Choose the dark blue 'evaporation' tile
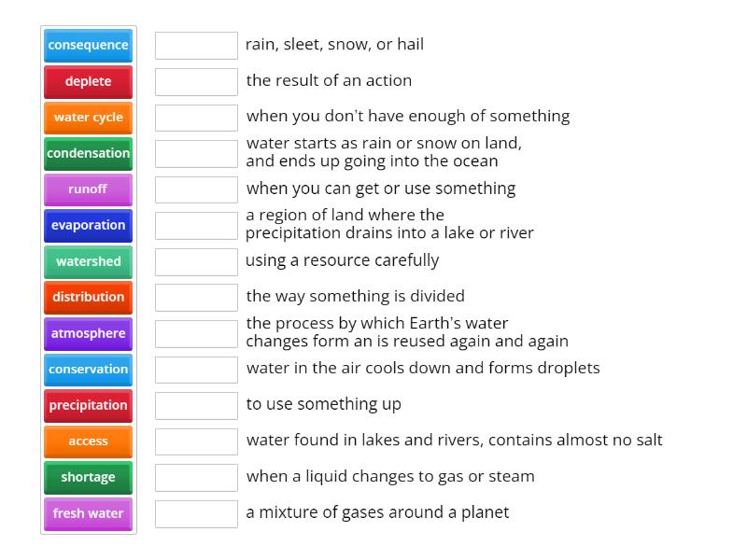The height and width of the screenshot is (560, 747). point(88,225)
